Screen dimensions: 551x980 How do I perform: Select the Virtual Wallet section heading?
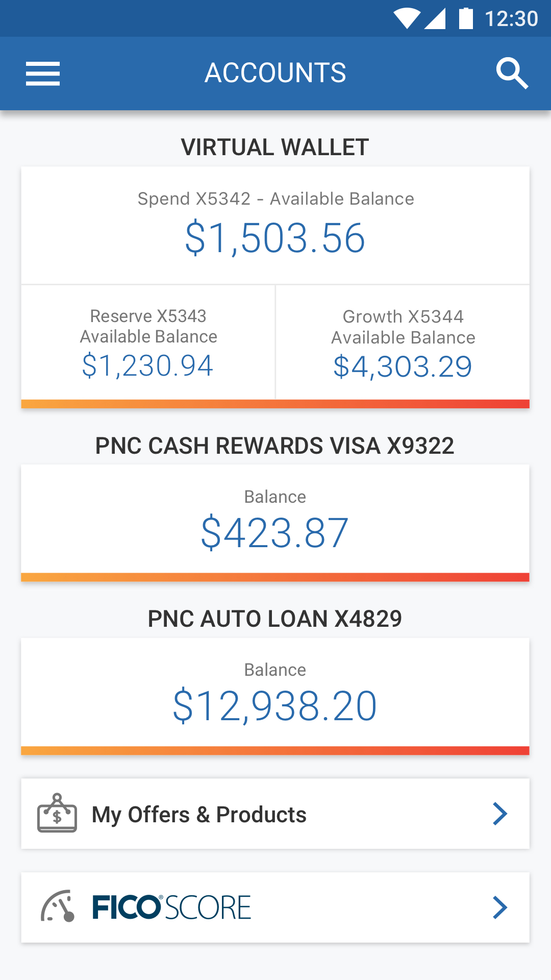(275, 148)
